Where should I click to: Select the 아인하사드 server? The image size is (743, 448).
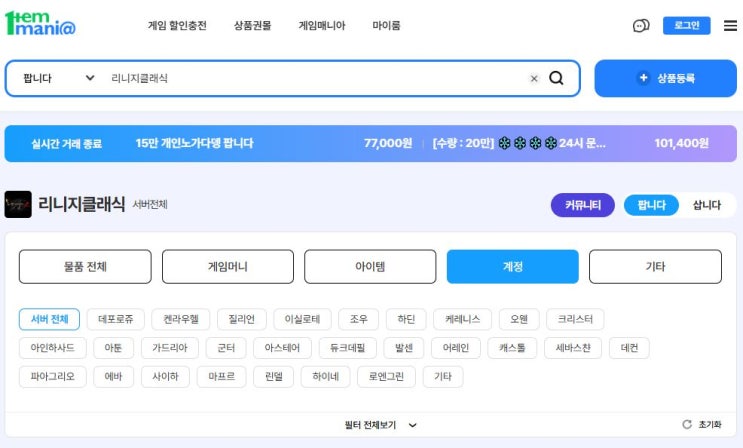pos(53,348)
